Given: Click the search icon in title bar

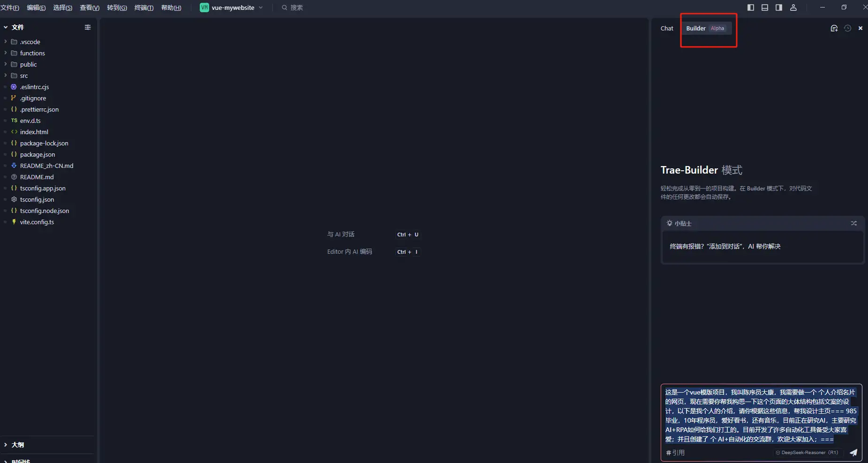Looking at the screenshot, I should point(284,8).
